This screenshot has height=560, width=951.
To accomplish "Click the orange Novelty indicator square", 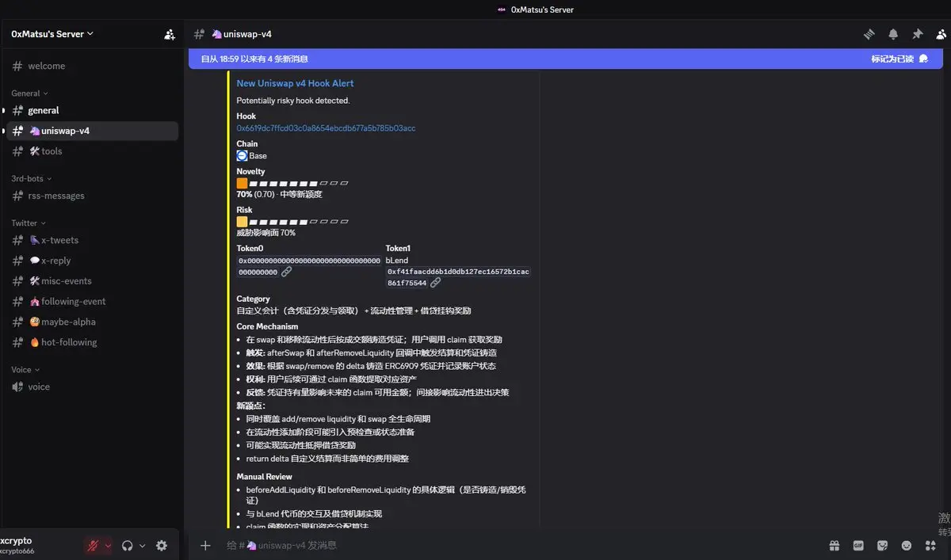I will point(242,183).
